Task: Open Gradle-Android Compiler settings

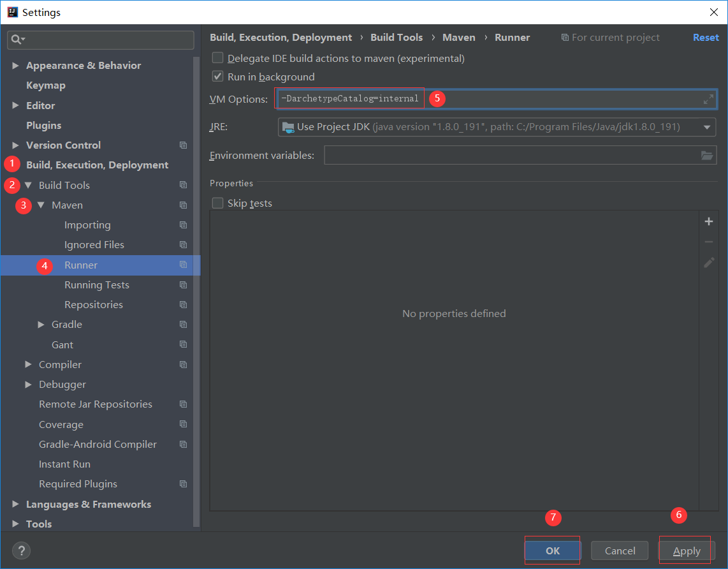Action: point(98,445)
